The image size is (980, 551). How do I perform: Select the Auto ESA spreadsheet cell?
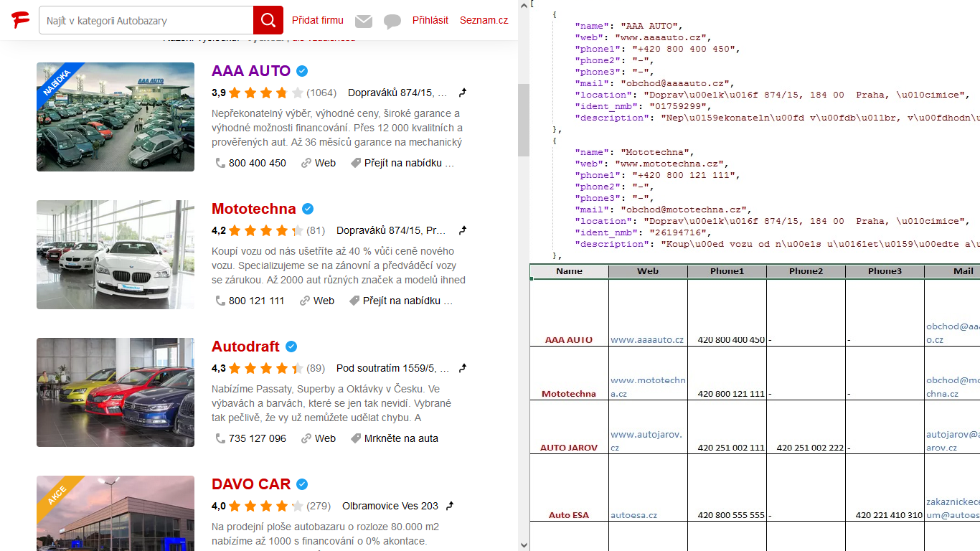pyautogui.click(x=569, y=488)
